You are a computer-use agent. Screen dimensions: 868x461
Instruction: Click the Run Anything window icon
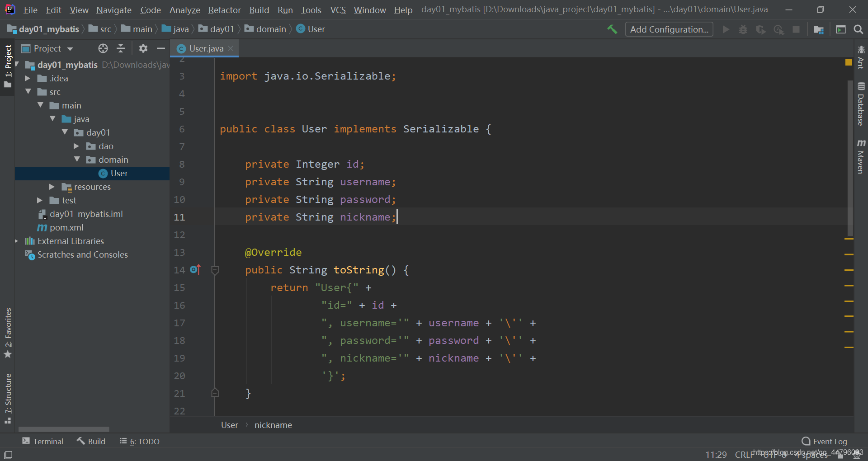[841, 29]
